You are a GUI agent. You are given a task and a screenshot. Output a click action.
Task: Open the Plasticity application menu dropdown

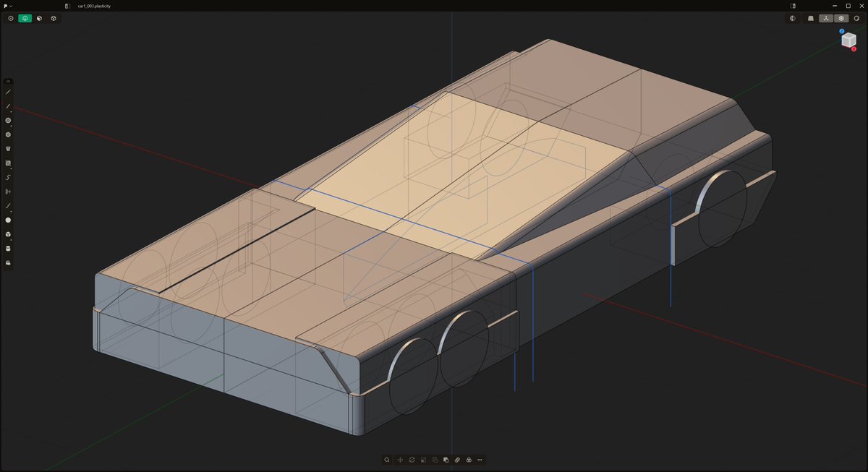click(x=7, y=6)
